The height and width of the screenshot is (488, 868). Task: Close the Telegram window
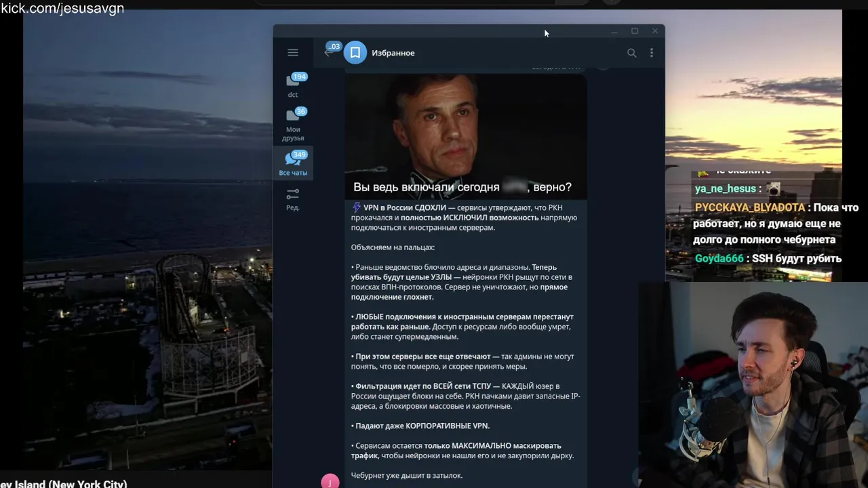coord(655,31)
